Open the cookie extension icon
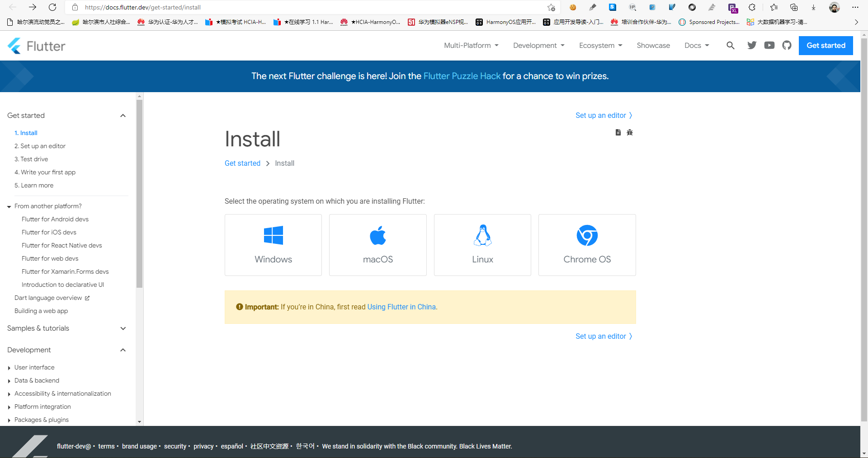Image resolution: width=868 pixels, height=458 pixels. (573, 7)
